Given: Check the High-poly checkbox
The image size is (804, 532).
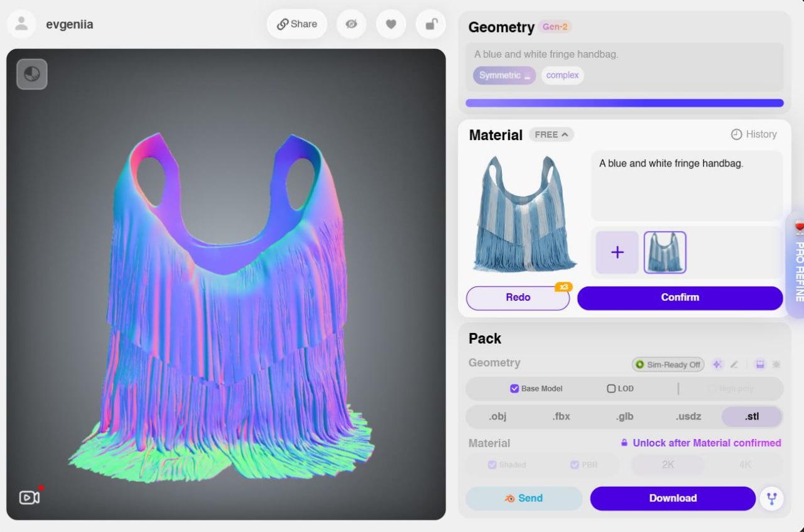Looking at the screenshot, I should tap(712, 389).
